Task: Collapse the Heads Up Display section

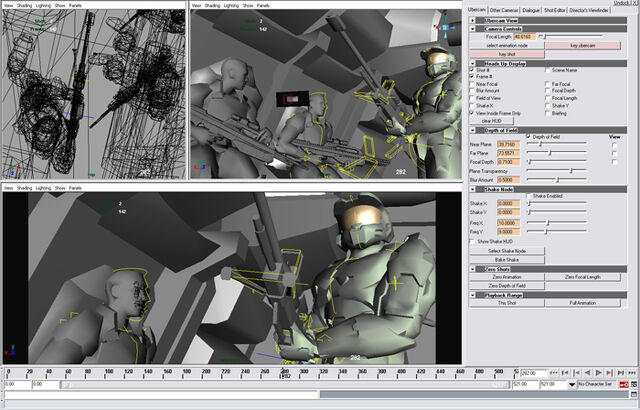Action: [x=472, y=64]
